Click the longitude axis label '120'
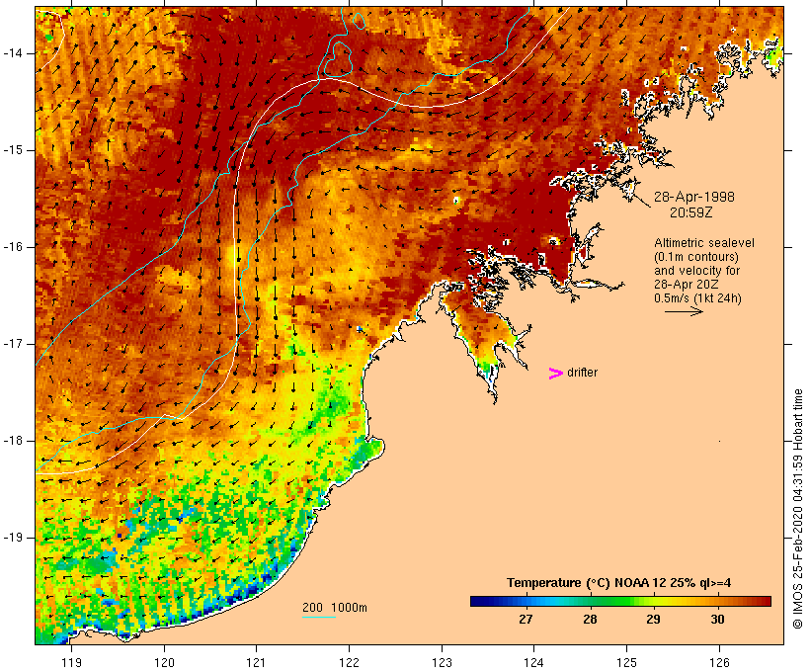810x672 pixels. pos(164,662)
